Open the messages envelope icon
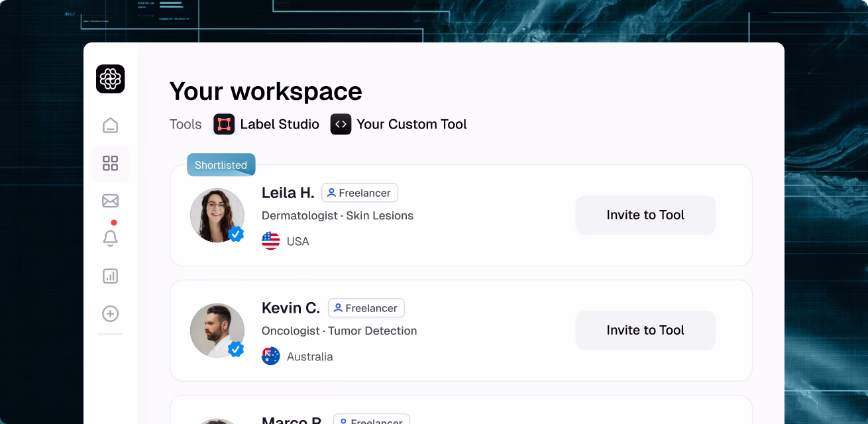 tap(110, 201)
